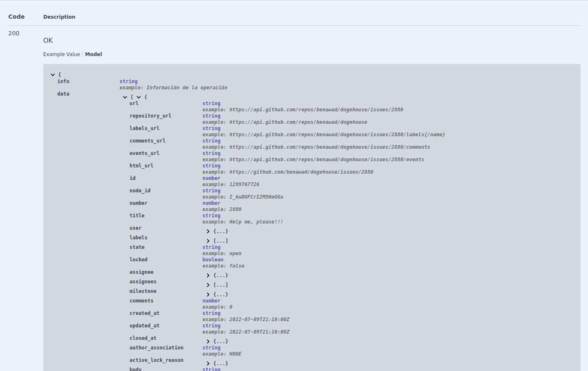This screenshot has height=371, width=588.
Task: Click the 200 response code
Action: 14,33
